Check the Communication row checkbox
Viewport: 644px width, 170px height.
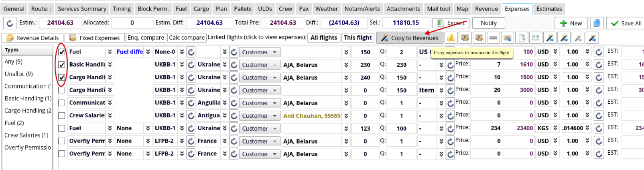[62, 103]
